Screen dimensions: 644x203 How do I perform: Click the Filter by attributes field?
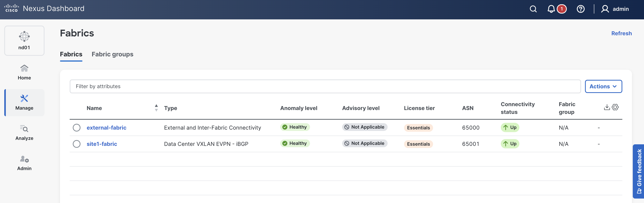pos(325,86)
